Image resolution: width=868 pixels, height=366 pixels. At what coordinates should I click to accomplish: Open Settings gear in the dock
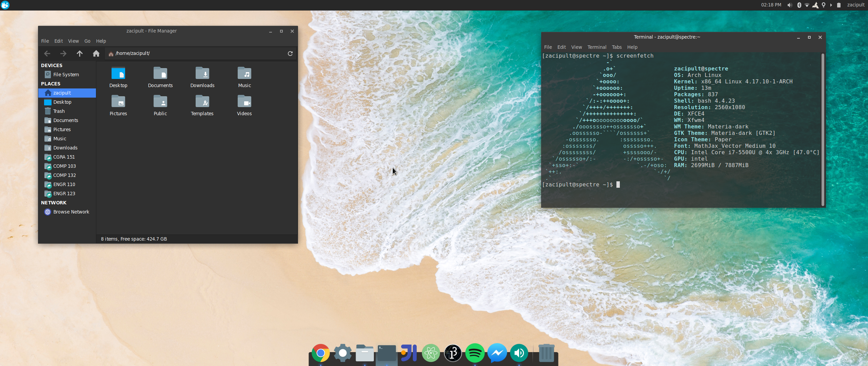pyautogui.click(x=343, y=353)
